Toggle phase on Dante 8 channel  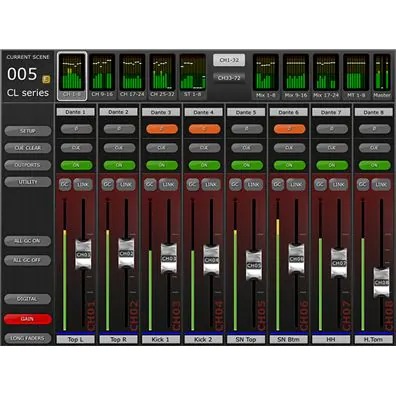[374, 129]
